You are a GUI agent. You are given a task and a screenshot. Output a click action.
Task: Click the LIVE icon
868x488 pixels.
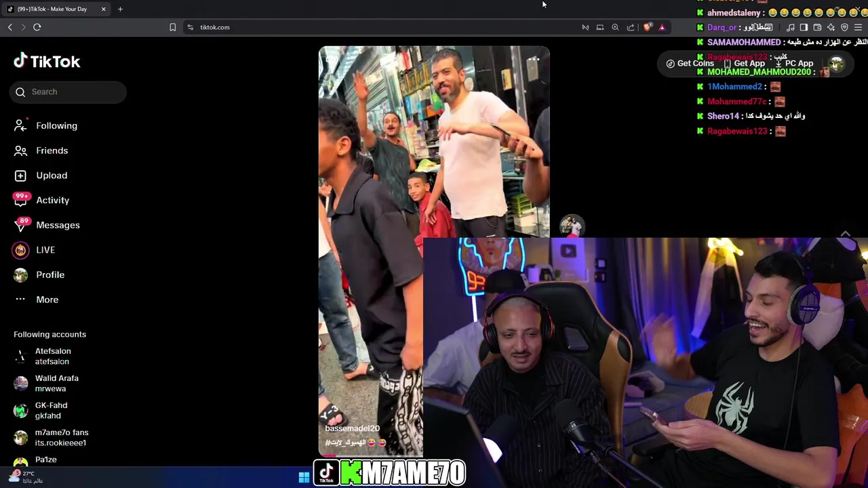pos(20,250)
